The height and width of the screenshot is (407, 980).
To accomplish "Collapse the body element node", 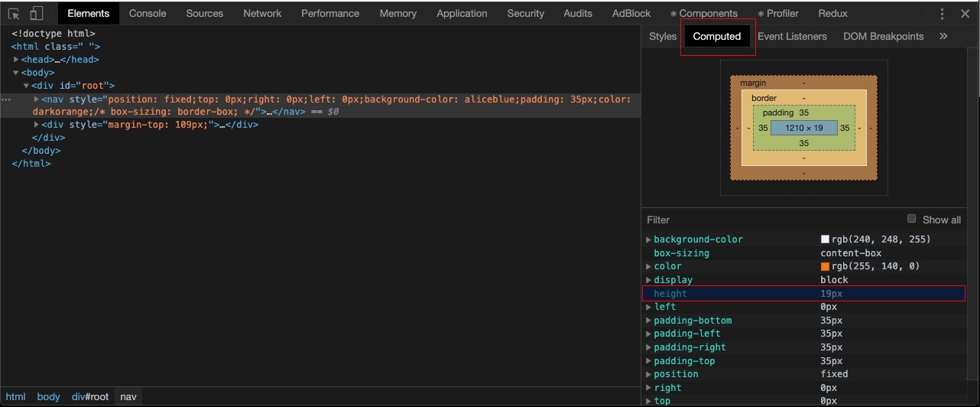I will 16,73.
